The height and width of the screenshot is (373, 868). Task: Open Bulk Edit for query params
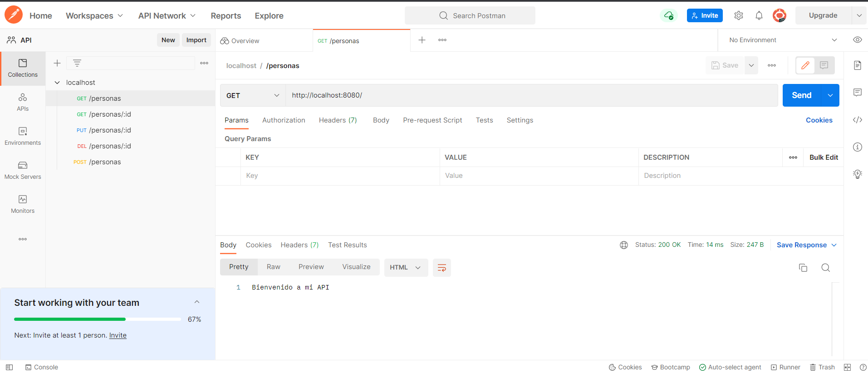coord(824,157)
